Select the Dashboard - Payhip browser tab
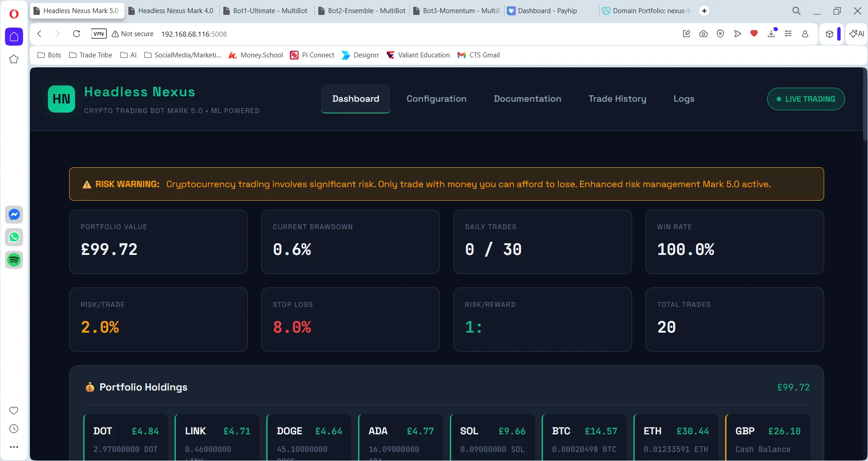The width and height of the screenshot is (868, 461). click(x=547, y=10)
